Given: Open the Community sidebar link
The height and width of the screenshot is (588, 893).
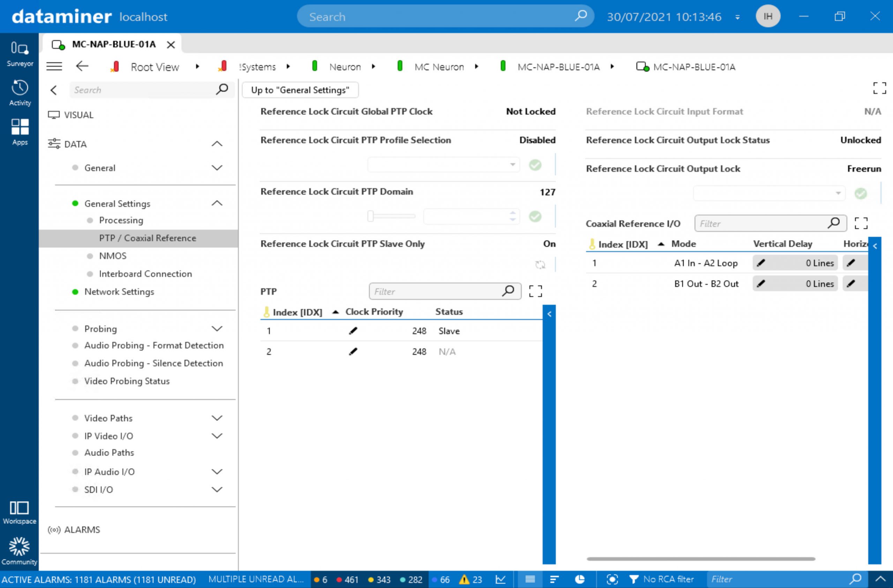Looking at the screenshot, I should coord(20,551).
